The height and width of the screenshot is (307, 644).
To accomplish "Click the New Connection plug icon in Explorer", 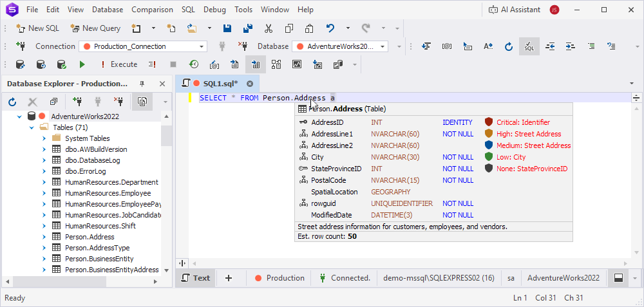I will tap(77, 102).
